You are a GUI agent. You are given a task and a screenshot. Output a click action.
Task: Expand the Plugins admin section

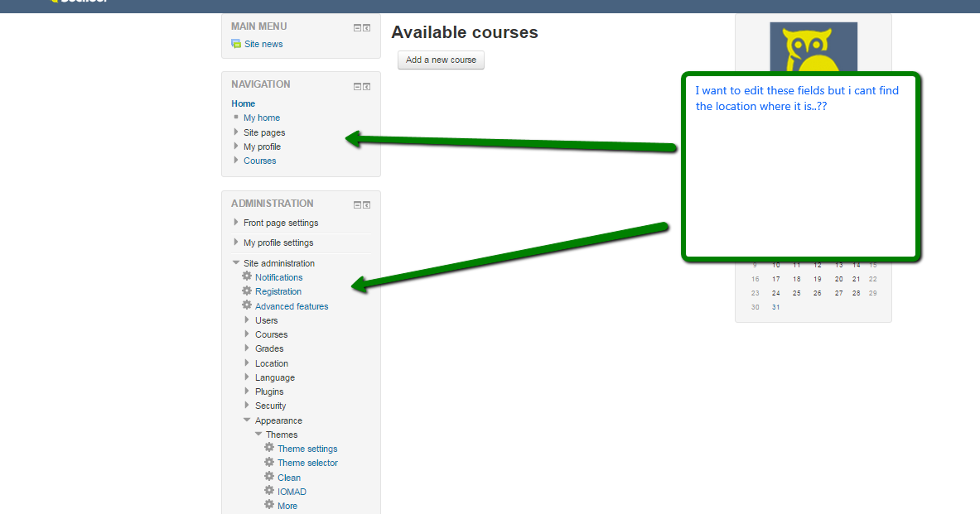[247, 392]
